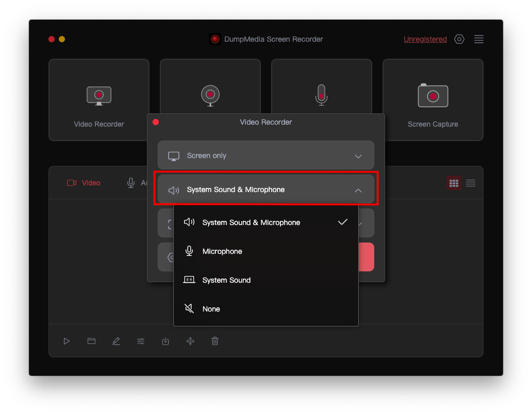This screenshot has height=414, width=532.
Task: Switch to list view
Action: 471,183
